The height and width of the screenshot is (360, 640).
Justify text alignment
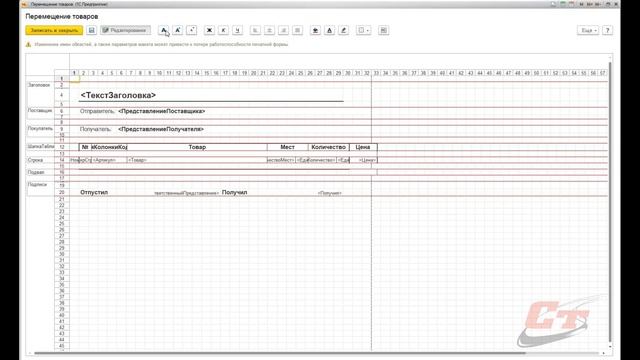point(298,30)
